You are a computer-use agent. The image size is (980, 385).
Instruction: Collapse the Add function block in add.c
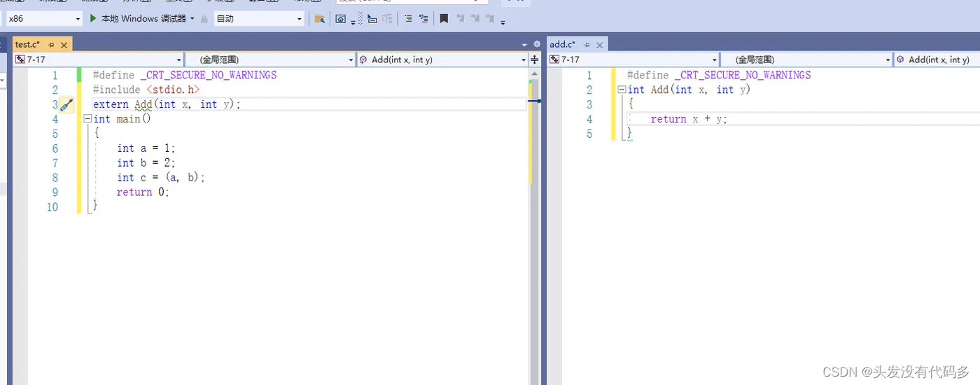pos(622,90)
